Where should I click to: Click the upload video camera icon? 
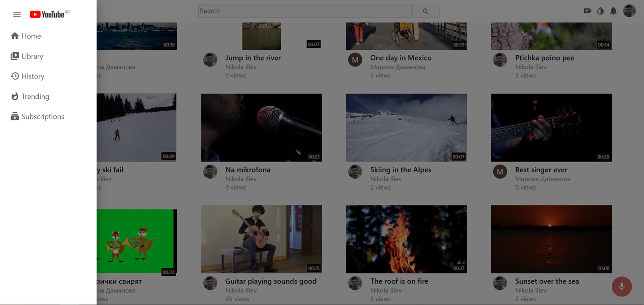click(x=587, y=11)
